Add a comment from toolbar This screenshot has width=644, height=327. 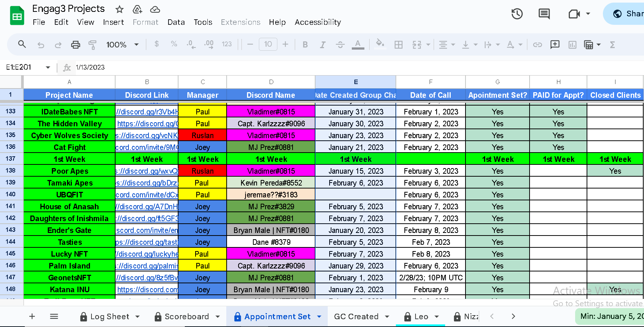coord(555,44)
